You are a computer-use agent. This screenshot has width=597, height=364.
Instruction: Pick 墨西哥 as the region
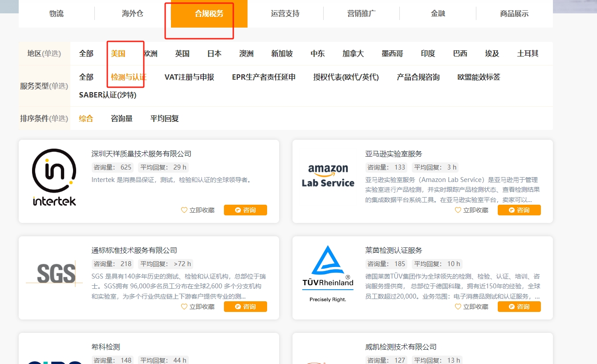coord(393,53)
